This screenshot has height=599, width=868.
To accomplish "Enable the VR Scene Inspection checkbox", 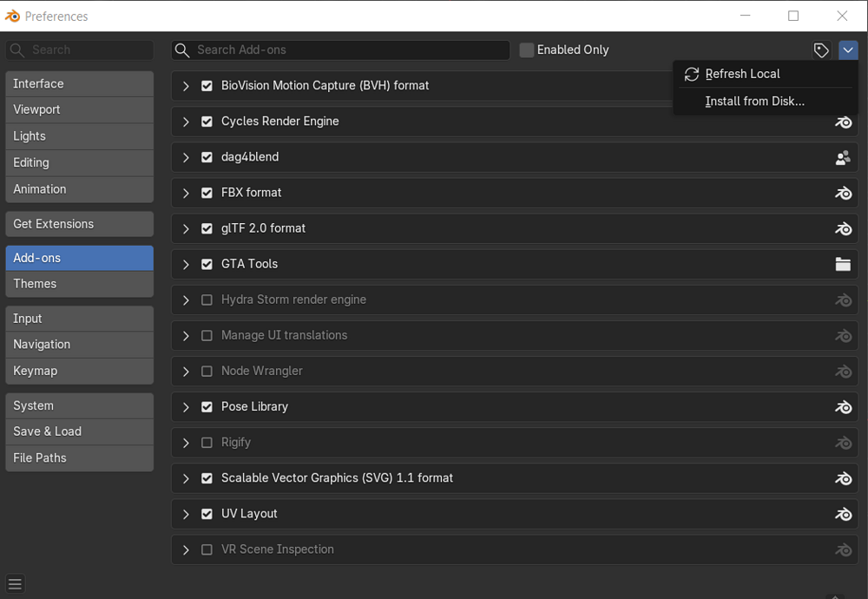I will [207, 550].
